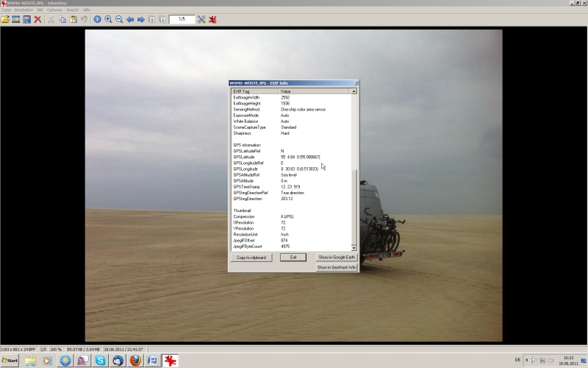The image size is (588, 368).
Task: Click the Open file folder icon
Action: point(5,19)
